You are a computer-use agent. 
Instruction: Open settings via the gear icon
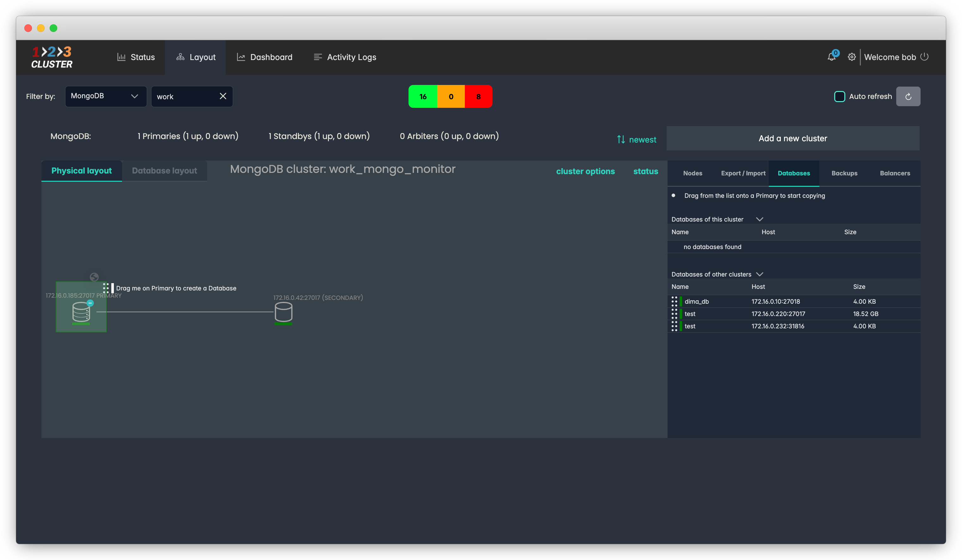851,57
